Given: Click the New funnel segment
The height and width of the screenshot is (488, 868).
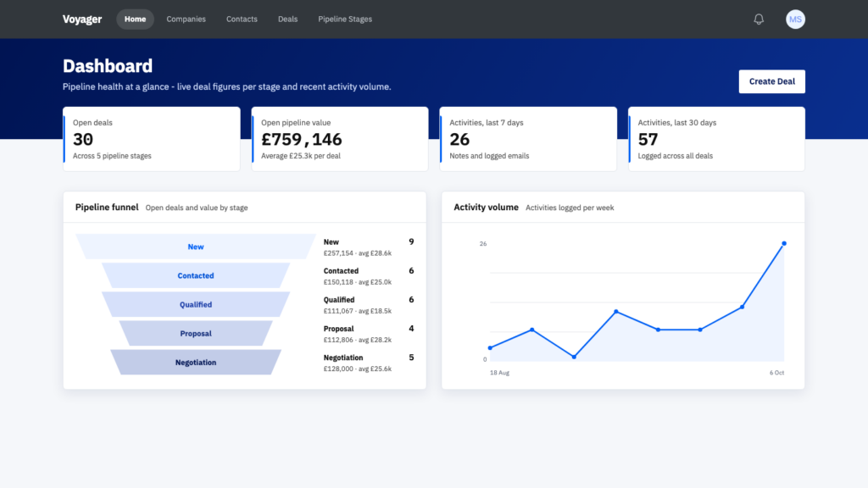Looking at the screenshot, I should 196,247.
